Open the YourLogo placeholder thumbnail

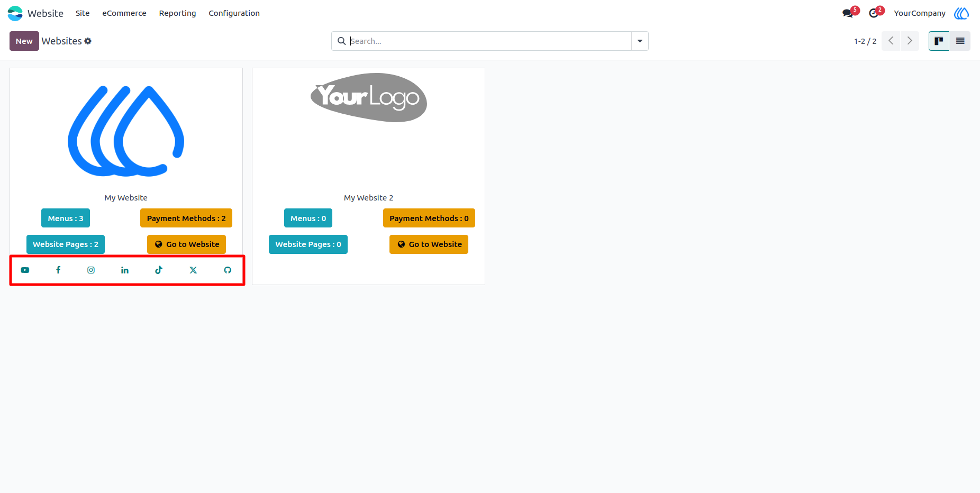369,97
